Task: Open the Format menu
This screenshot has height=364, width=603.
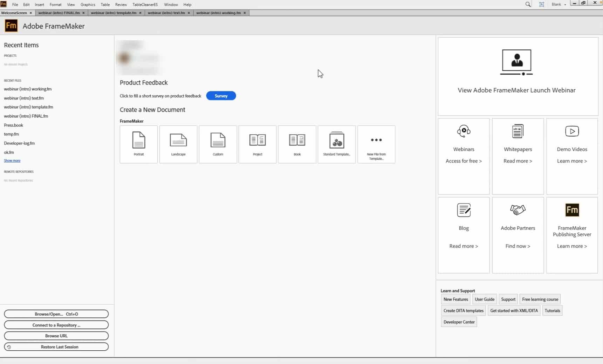Action: [55, 5]
